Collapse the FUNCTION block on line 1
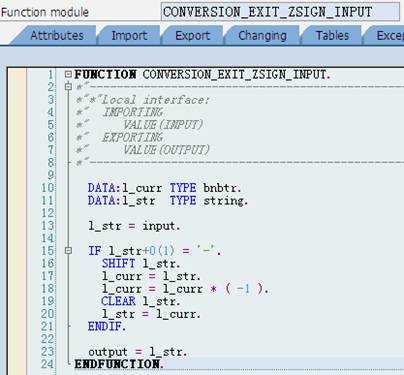 [x=68, y=74]
